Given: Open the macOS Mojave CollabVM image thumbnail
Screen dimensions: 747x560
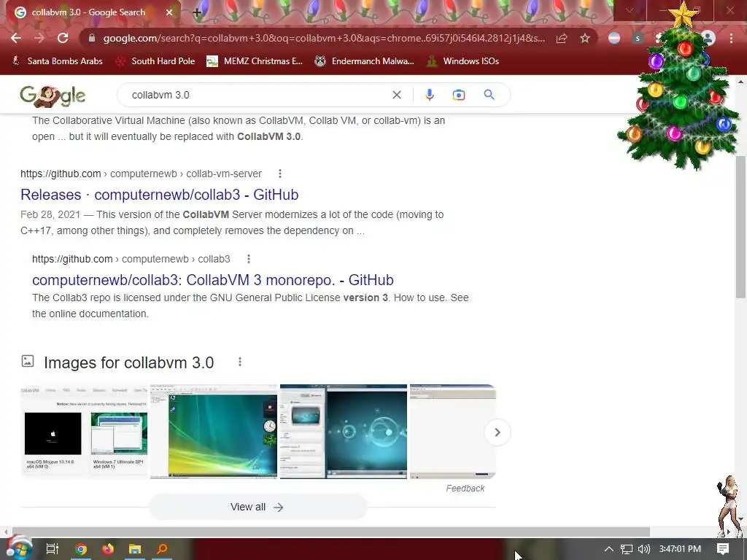Looking at the screenshot, I should click(85, 432).
